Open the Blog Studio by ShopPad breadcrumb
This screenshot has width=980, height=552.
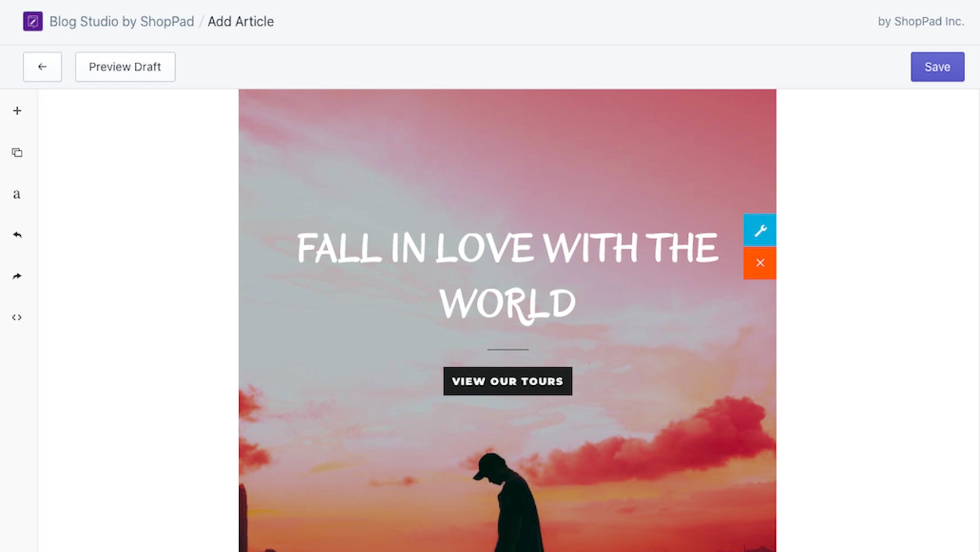click(122, 21)
